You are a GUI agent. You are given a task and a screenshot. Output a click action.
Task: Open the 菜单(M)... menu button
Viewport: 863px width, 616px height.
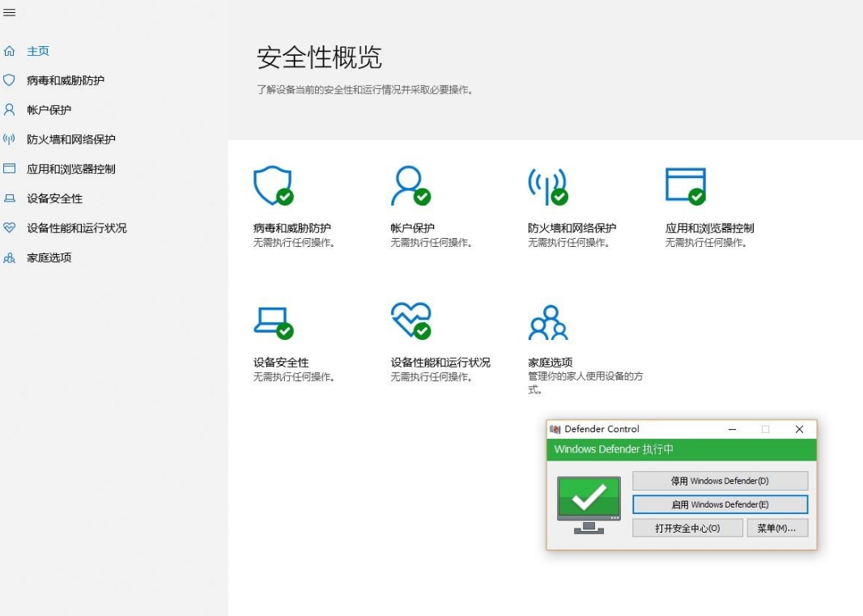pyautogui.click(x=777, y=528)
